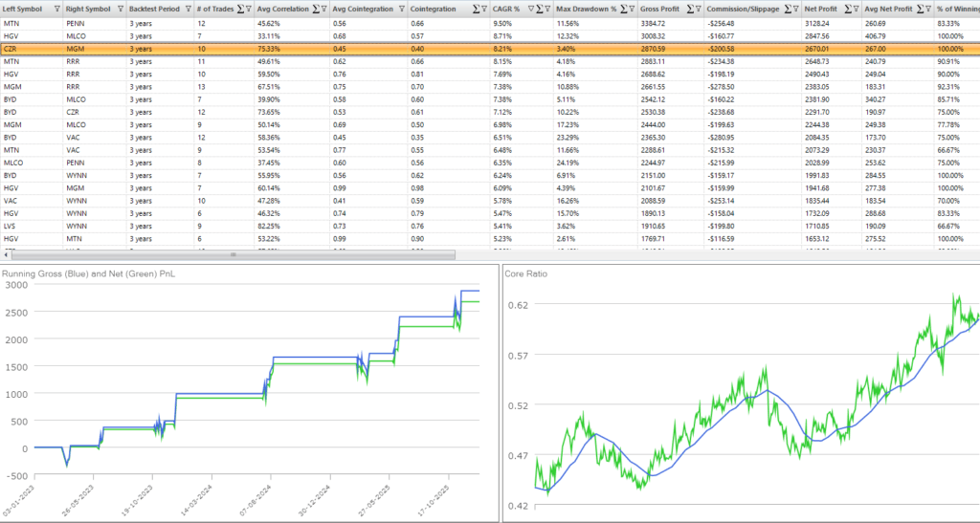Click the horizontal scrollbar thumb of grid

pos(234,254)
